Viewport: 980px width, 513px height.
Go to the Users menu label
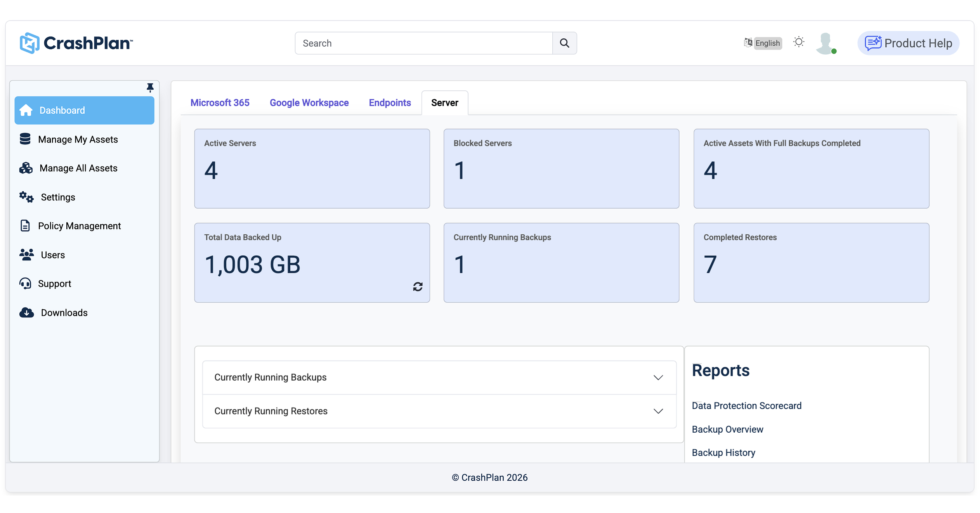tap(53, 255)
